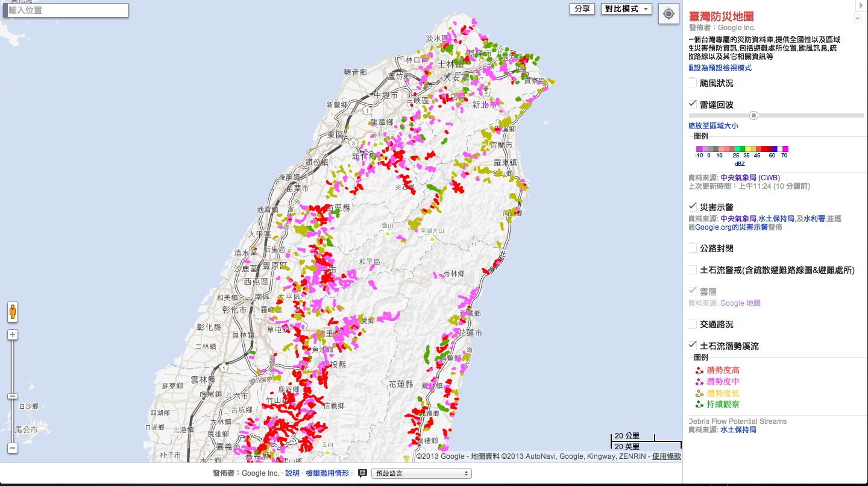
Task: Zoom in with the plus button
Action: click(x=13, y=335)
